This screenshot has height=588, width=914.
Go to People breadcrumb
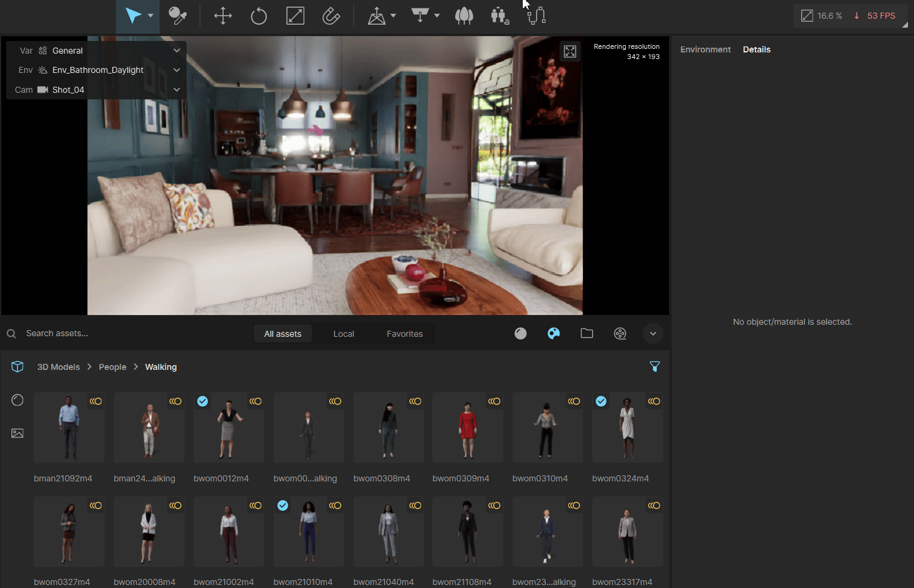pyautogui.click(x=113, y=367)
